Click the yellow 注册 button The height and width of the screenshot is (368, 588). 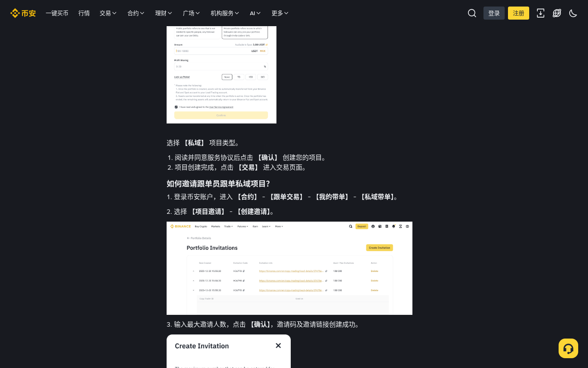(519, 13)
